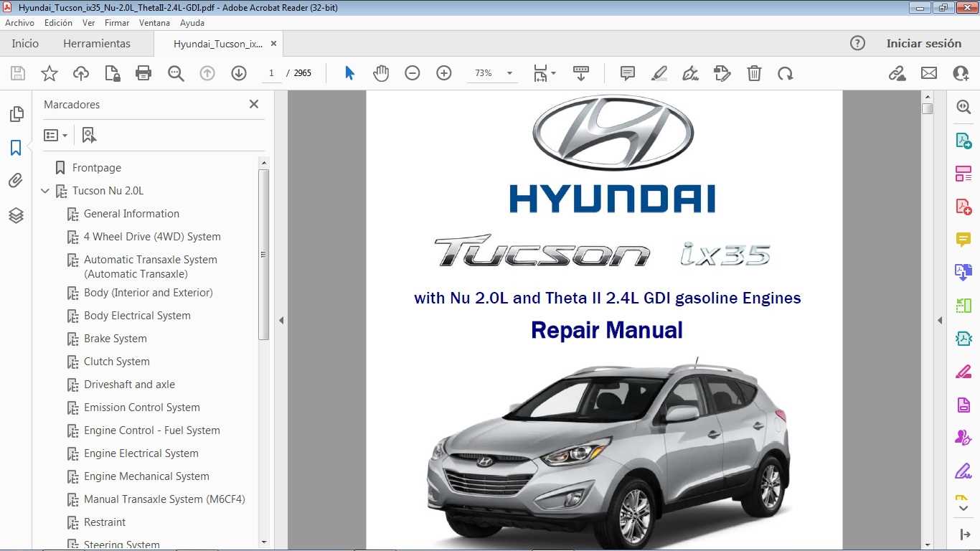Image resolution: width=980 pixels, height=551 pixels.
Task: Open the Find text magnifier
Action: point(176,73)
